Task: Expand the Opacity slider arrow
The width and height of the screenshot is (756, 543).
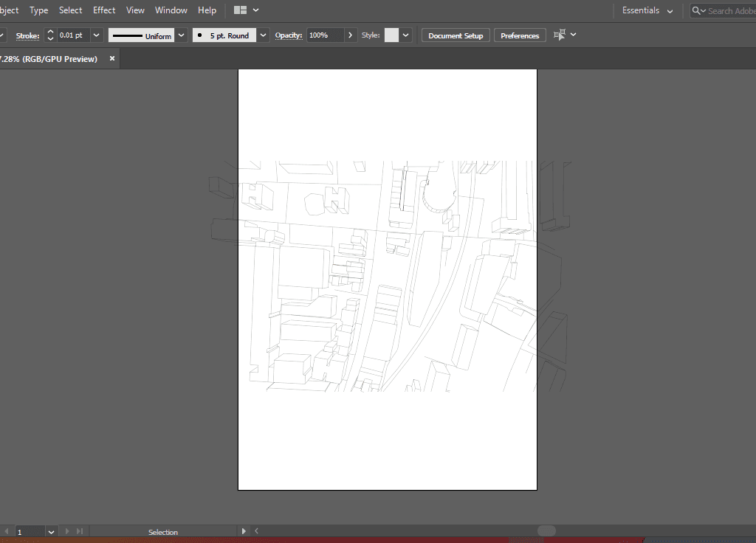Action: pos(351,35)
